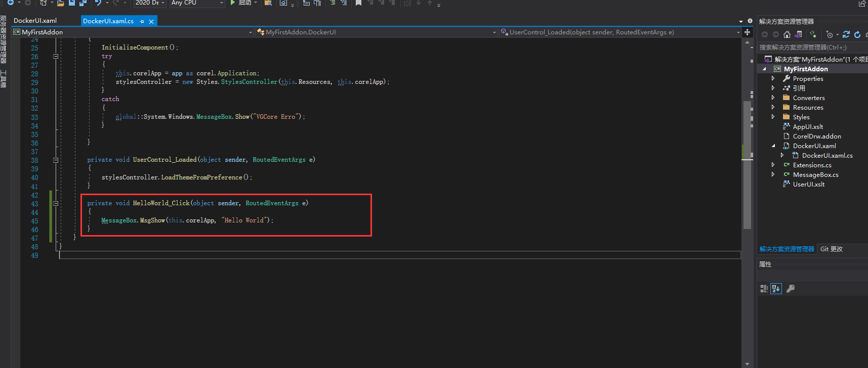Click the Home icon in Solution Explorer
The height and width of the screenshot is (368, 868).
pos(787,34)
